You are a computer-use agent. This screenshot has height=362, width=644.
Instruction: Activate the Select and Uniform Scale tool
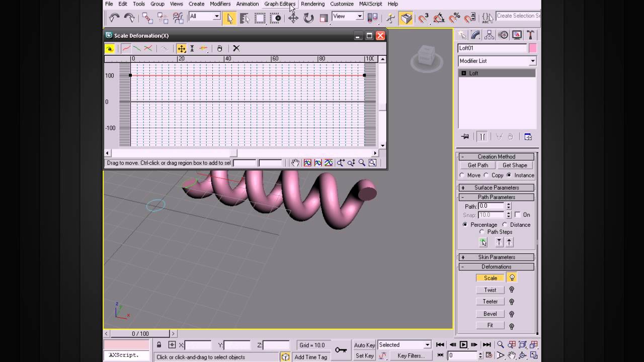point(324,18)
